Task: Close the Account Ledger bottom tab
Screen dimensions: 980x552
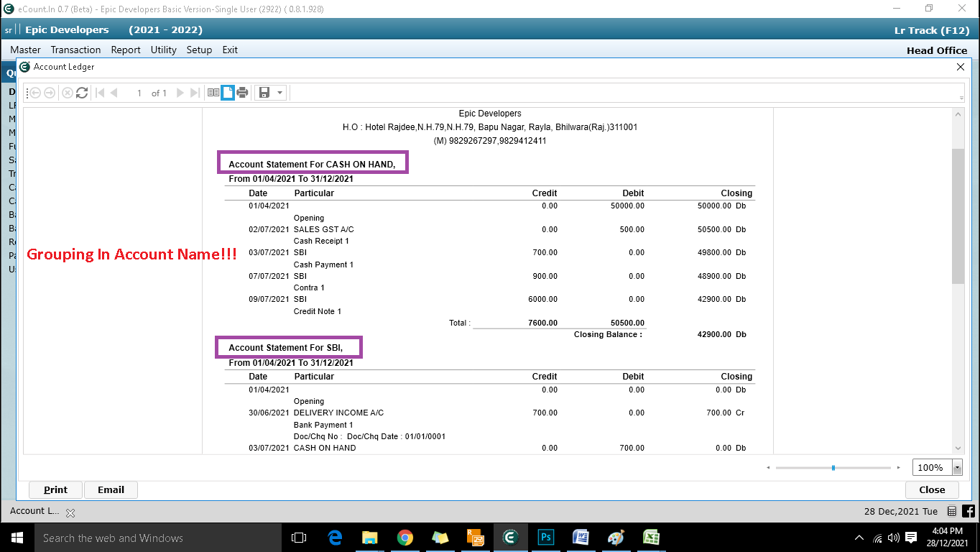Action: (x=70, y=513)
